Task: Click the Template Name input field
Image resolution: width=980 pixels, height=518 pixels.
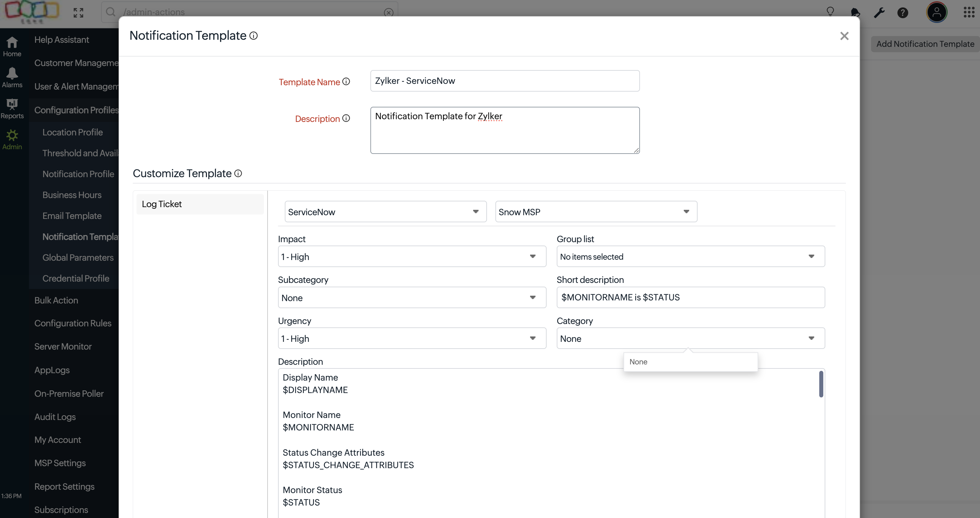Action: point(505,80)
